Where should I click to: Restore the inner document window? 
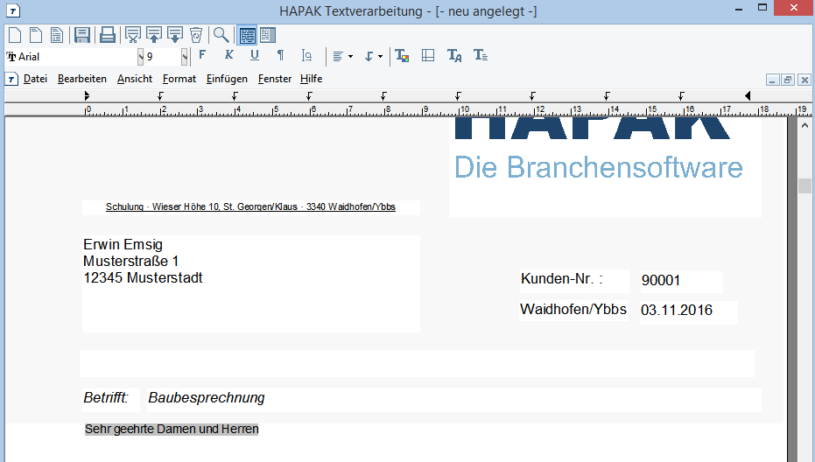pyautogui.click(x=788, y=80)
